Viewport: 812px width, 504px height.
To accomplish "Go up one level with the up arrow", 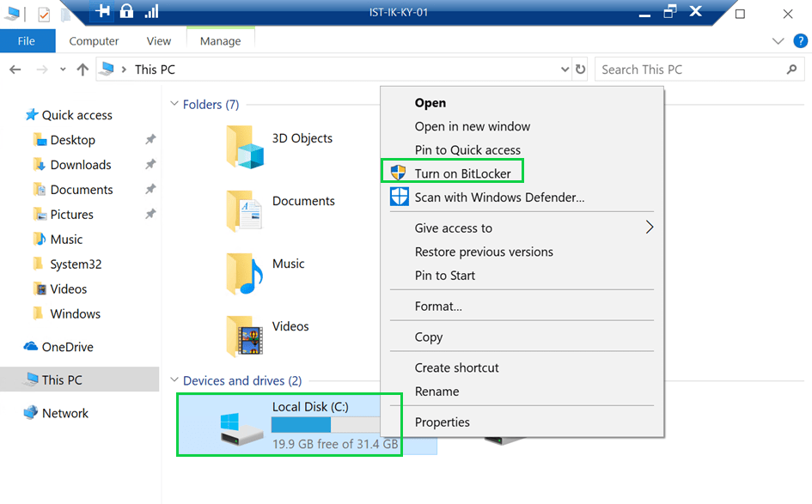I will 82,70.
